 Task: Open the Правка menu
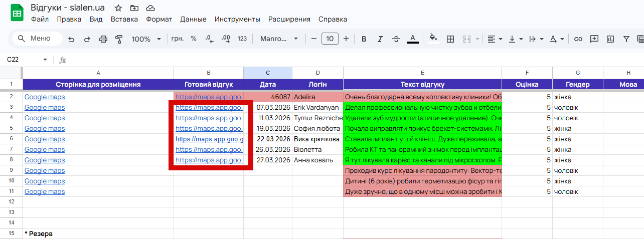pyautogui.click(x=69, y=19)
